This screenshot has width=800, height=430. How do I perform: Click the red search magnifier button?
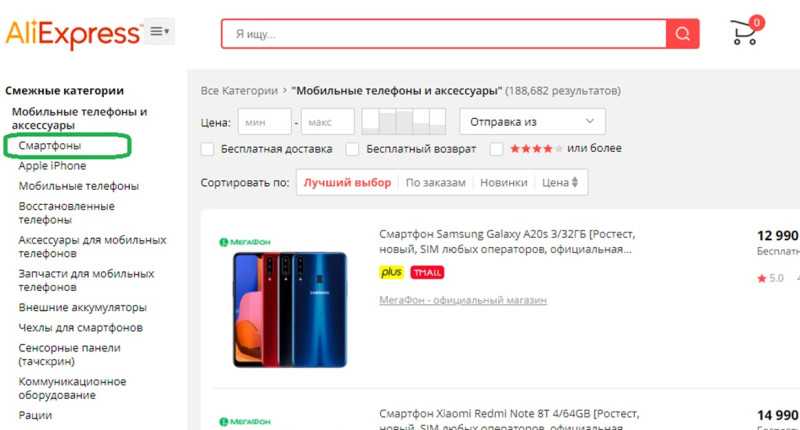pyautogui.click(x=683, y=34)
